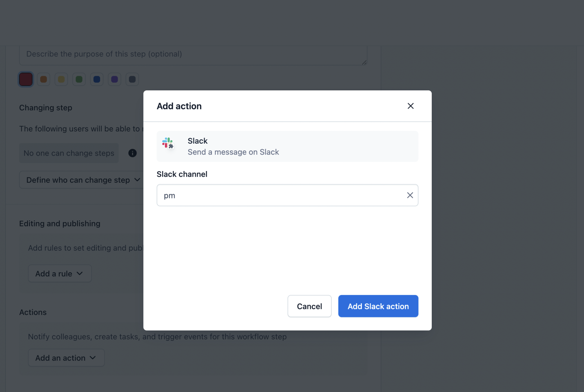Click the X to clear Slack channel input
Screen dimensions: 584x392
[x=409, y=195]
